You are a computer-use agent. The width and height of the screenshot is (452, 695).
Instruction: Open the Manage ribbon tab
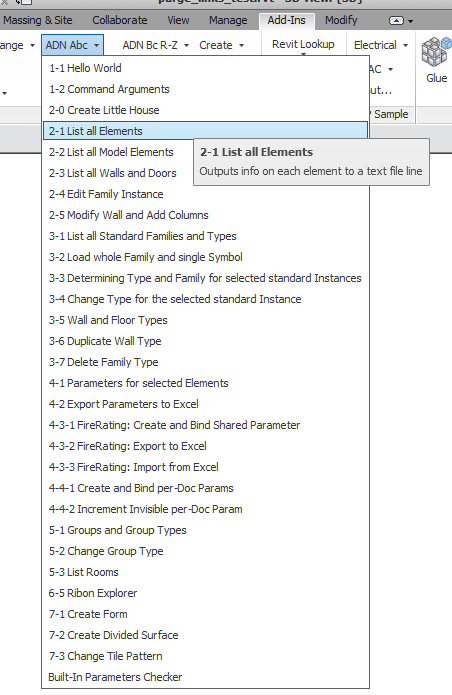[x=228, y=20]
